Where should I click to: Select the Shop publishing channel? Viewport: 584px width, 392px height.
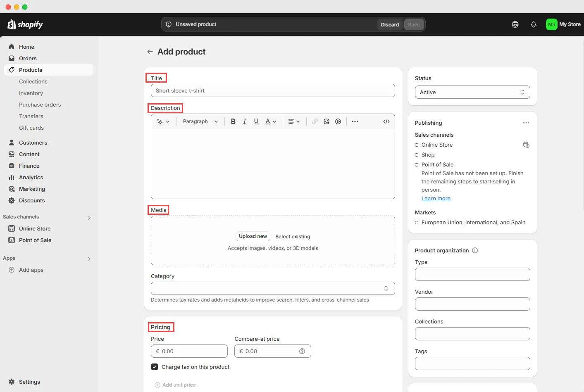tap(416, 154)
